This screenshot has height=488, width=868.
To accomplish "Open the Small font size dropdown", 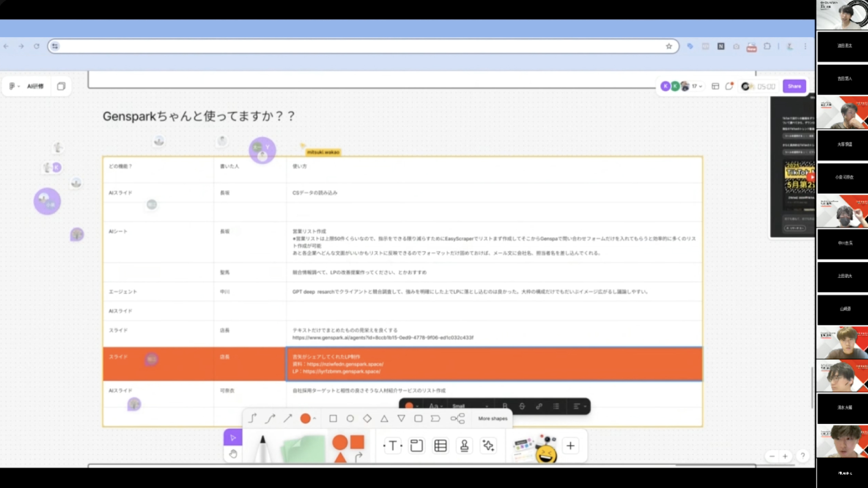I will pyautogui.click(x=470, y=406).
